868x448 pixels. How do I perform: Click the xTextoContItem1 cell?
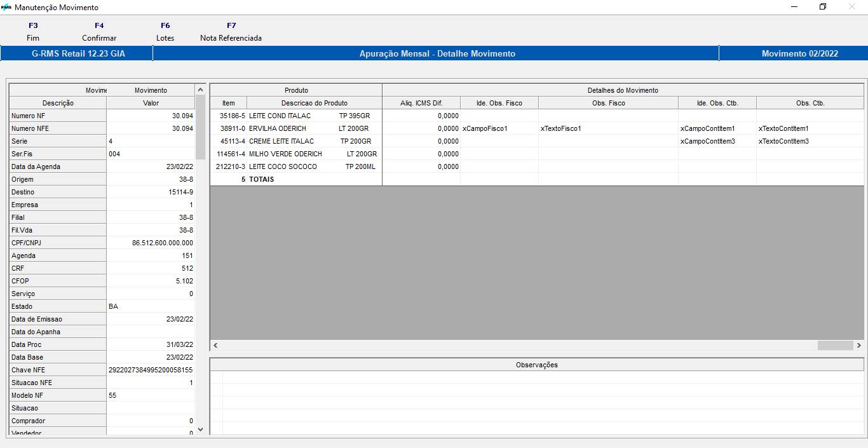click(x=810, y=128)
